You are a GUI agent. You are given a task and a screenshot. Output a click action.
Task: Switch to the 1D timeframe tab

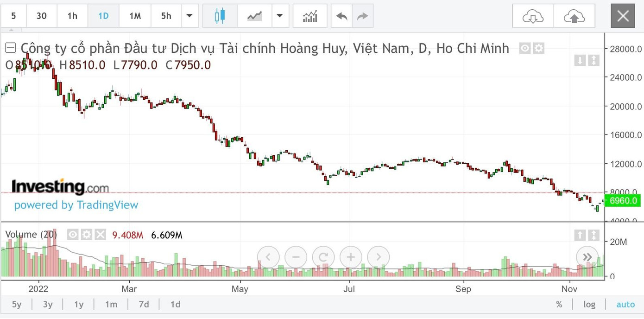[103, 15]
